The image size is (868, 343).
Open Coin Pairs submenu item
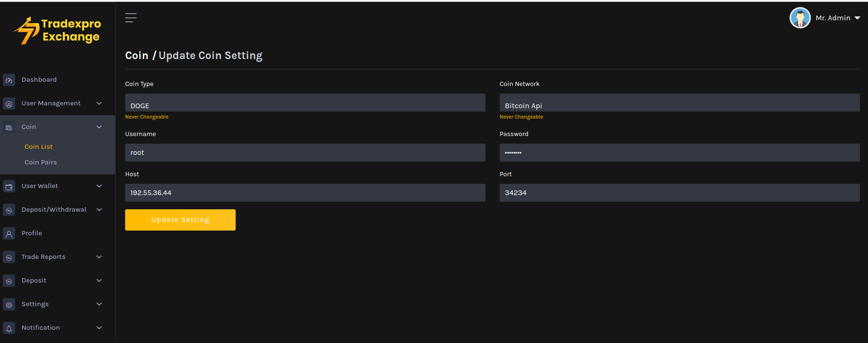(x=41, y=163)
